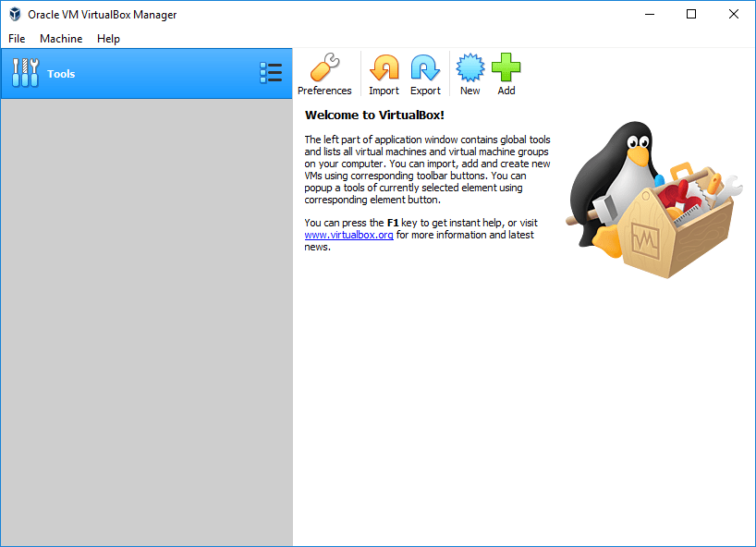Click the Oracle VM VirtualBox Manager title text
Screen dimensions: 756x547
(102, 15)
